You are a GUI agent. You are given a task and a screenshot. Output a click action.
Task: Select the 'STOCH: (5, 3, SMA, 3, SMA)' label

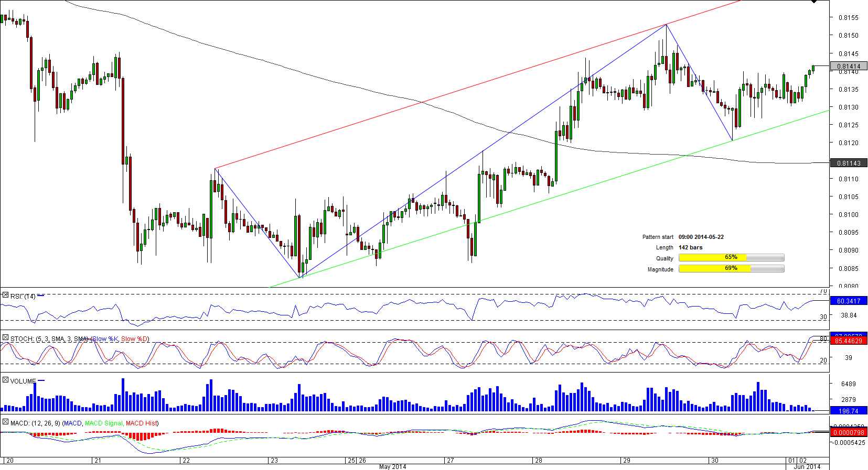[49, 339]
